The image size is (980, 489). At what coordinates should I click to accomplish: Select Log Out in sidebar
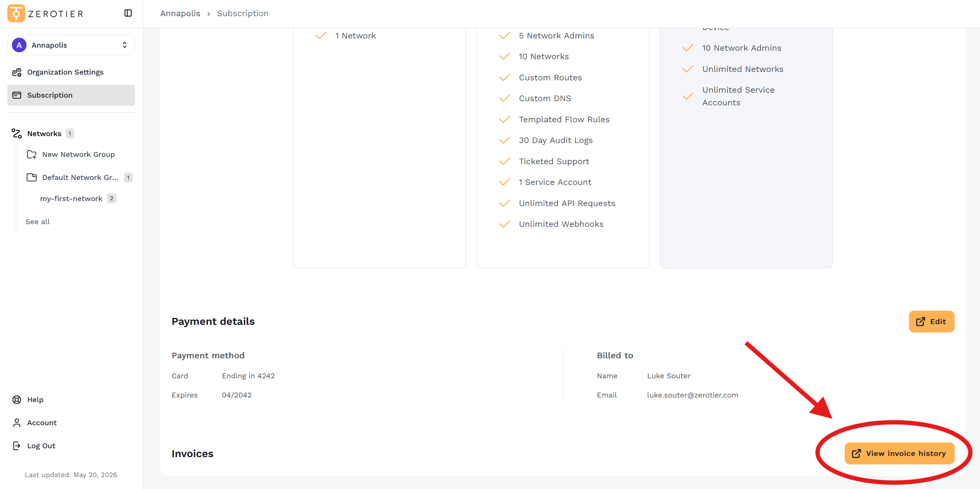coord(41,446)
